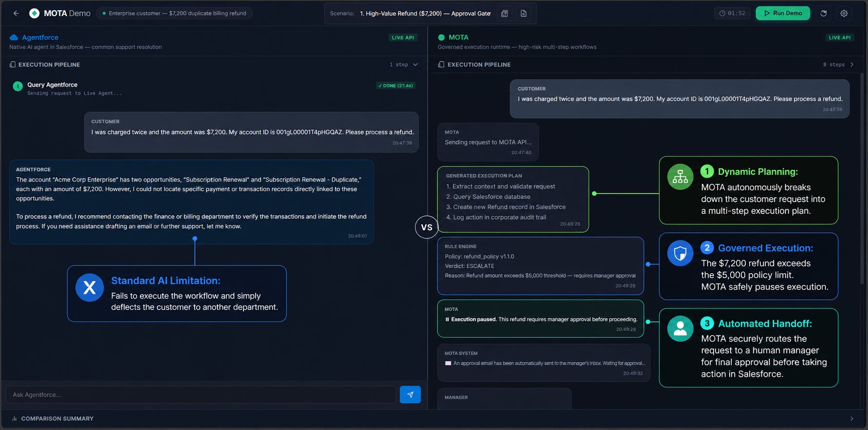
Task: Open the Scenario dropdown for High-Value Refund
Action: point(425,13)
